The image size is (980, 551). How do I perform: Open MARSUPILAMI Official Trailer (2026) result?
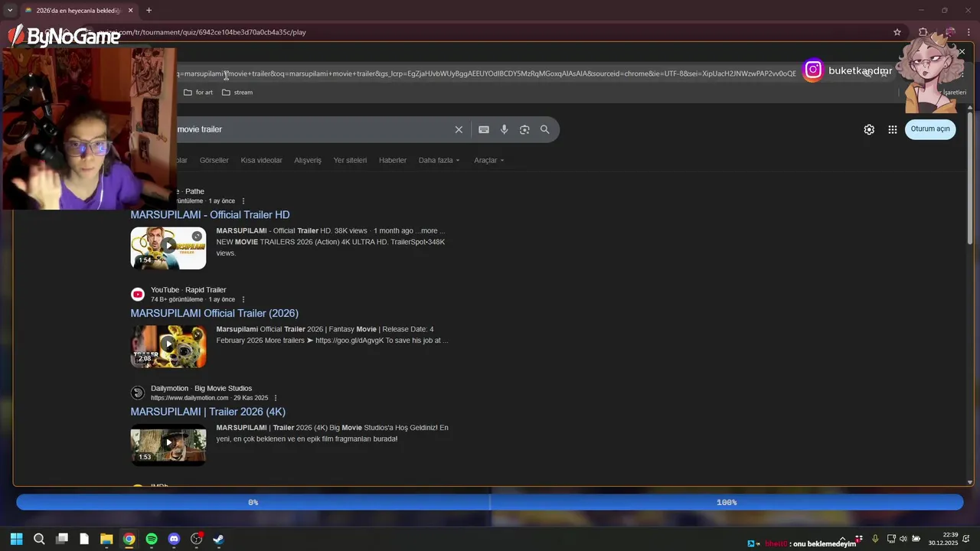tap(214, 313)
